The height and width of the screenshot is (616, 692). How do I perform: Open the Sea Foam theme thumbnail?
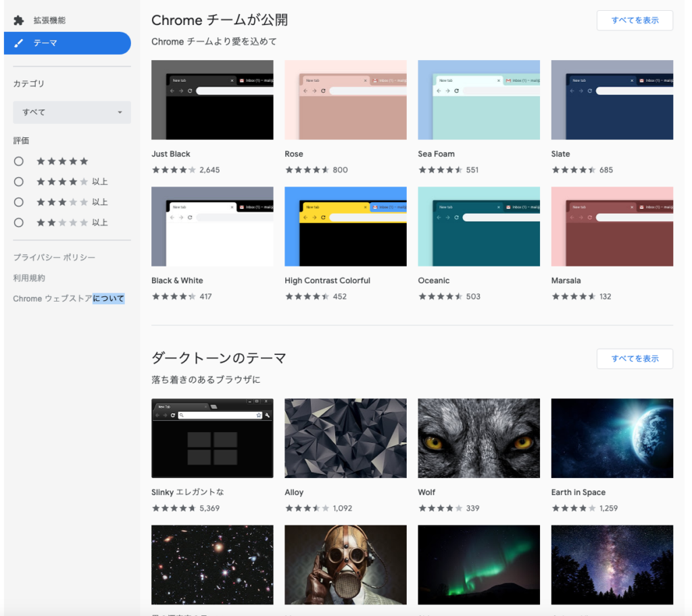click(x=479, y=100)
